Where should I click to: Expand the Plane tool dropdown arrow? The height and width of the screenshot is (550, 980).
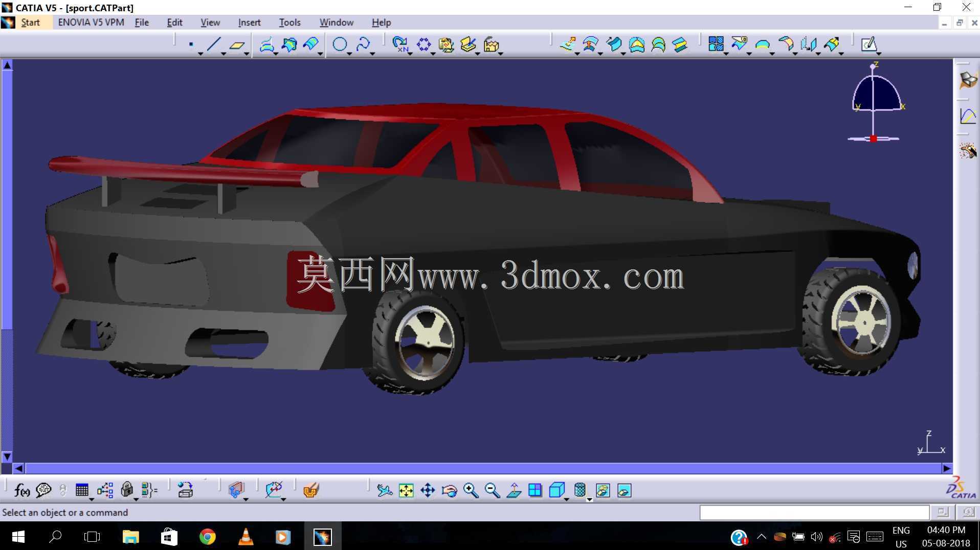point(247,54)
